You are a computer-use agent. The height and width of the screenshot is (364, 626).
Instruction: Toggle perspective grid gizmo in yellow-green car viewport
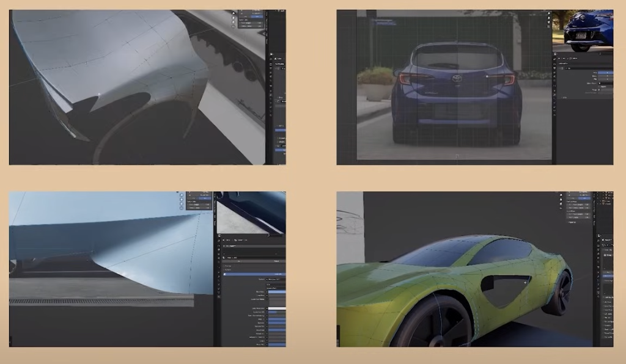[561, 208]
